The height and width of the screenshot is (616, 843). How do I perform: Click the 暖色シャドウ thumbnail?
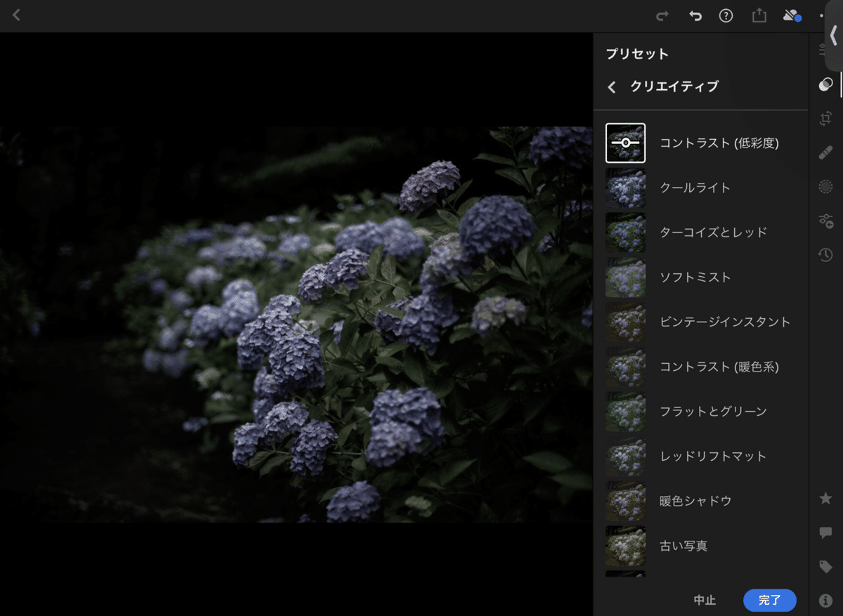point(625,501)
